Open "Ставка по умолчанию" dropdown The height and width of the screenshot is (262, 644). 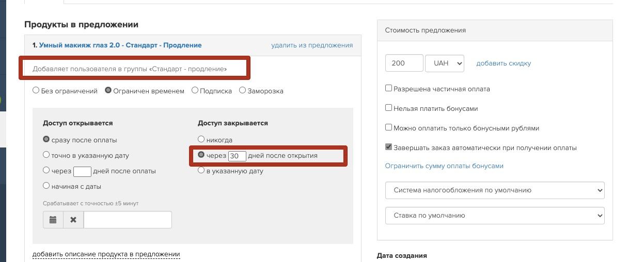pos(495,216)
